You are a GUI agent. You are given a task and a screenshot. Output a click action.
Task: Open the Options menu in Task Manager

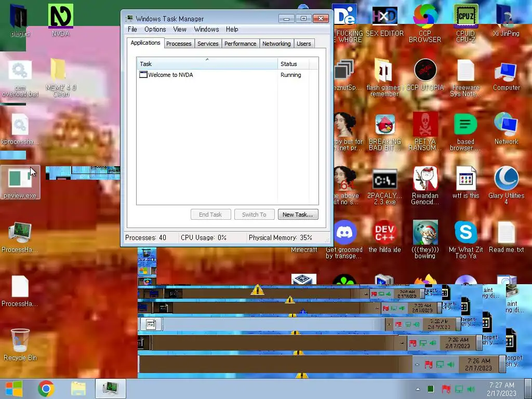tap(155, 29)
